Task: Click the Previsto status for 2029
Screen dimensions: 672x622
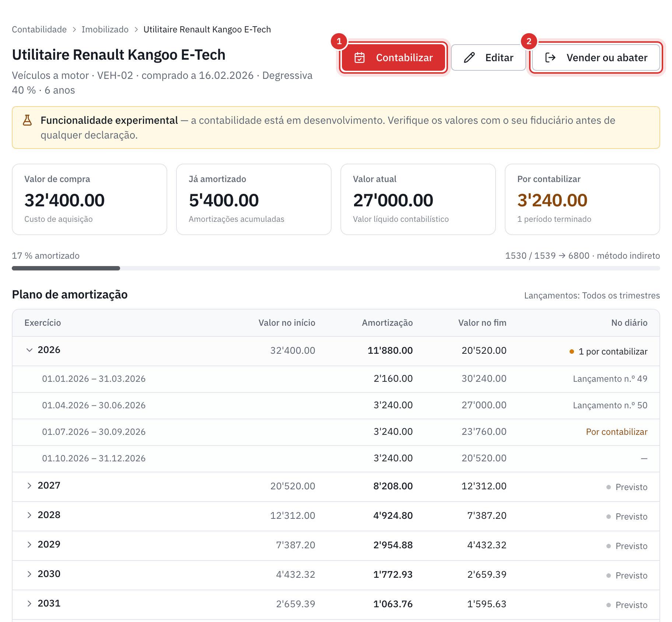Action: coord(627,546)
